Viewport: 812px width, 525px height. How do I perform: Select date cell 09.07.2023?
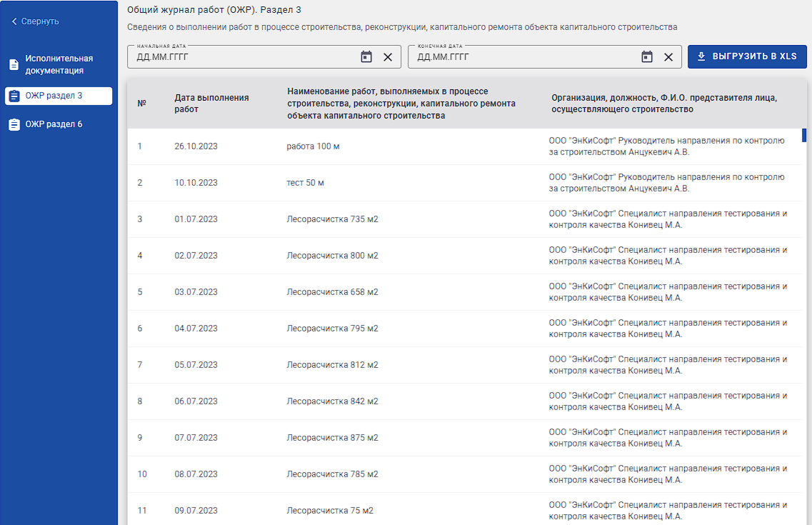(x=196, y=511)
